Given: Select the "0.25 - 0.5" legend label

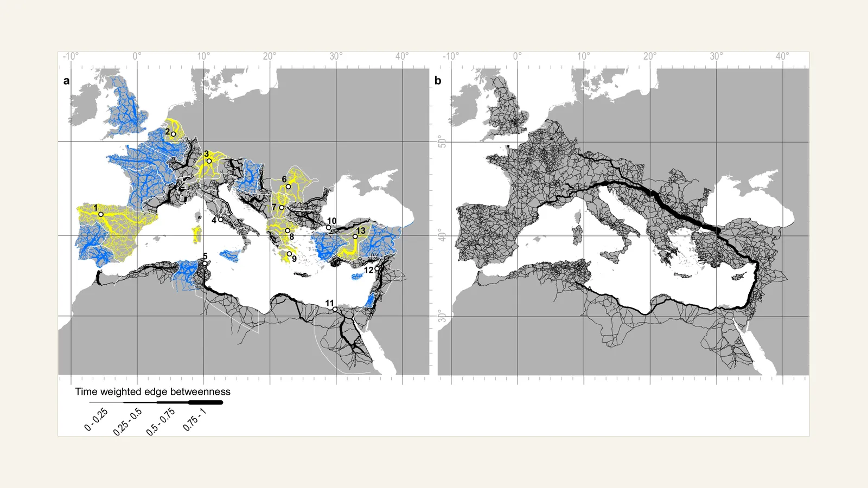Looking at the screenshot, I should pyautogui.click(x=127, y=422).
